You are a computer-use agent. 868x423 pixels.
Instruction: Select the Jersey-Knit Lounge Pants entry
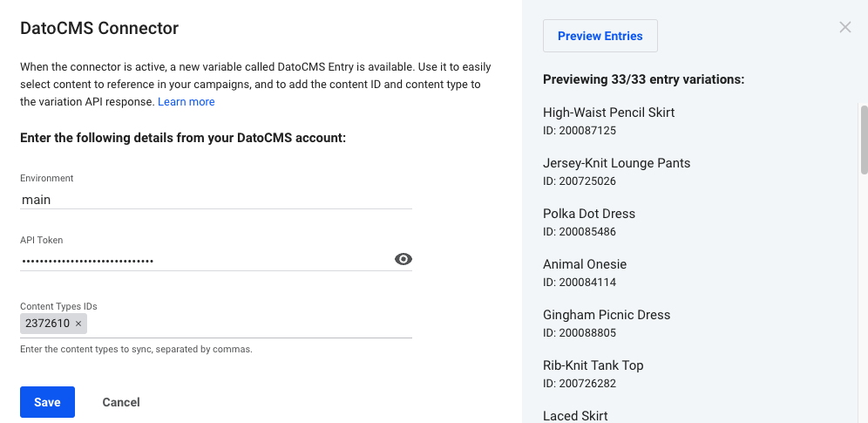(617, 172)
